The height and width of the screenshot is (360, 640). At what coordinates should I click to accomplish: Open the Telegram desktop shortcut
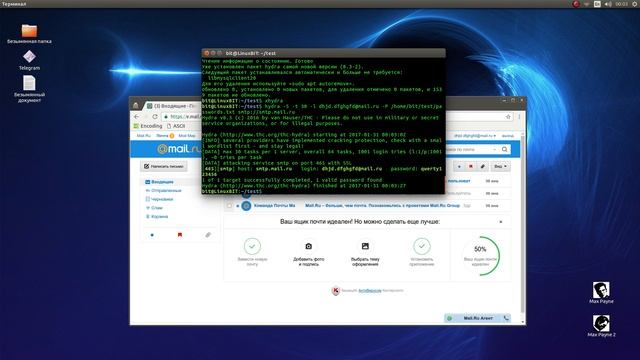[x=29, y=60]
